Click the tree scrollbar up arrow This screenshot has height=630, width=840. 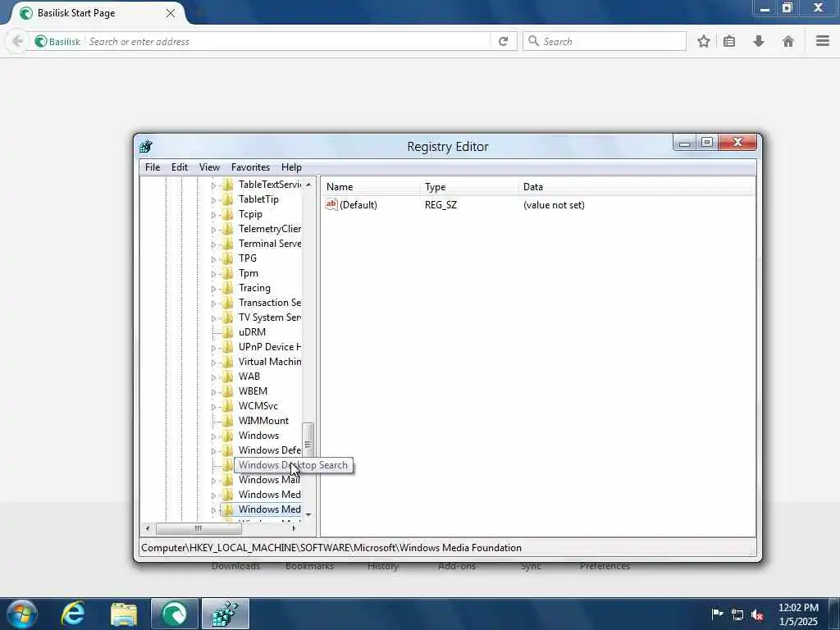point(308,185)
